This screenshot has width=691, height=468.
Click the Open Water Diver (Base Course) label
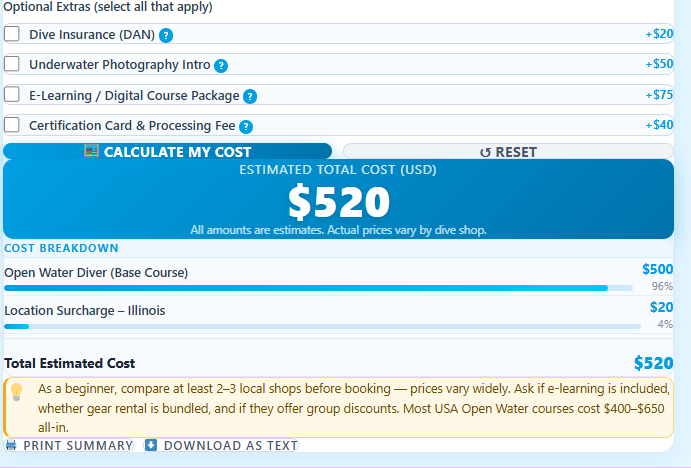tap(96, 273)
